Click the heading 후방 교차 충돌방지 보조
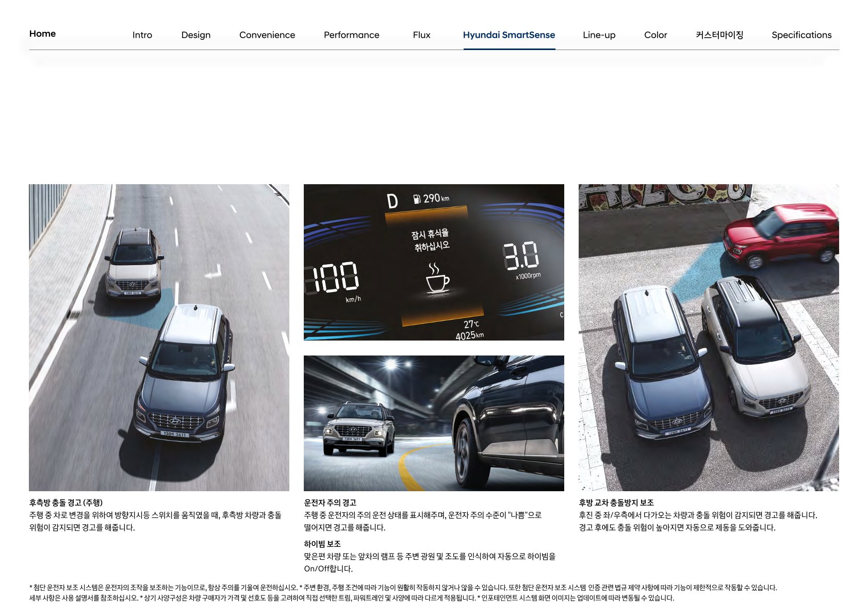 (x=616, y=503)
